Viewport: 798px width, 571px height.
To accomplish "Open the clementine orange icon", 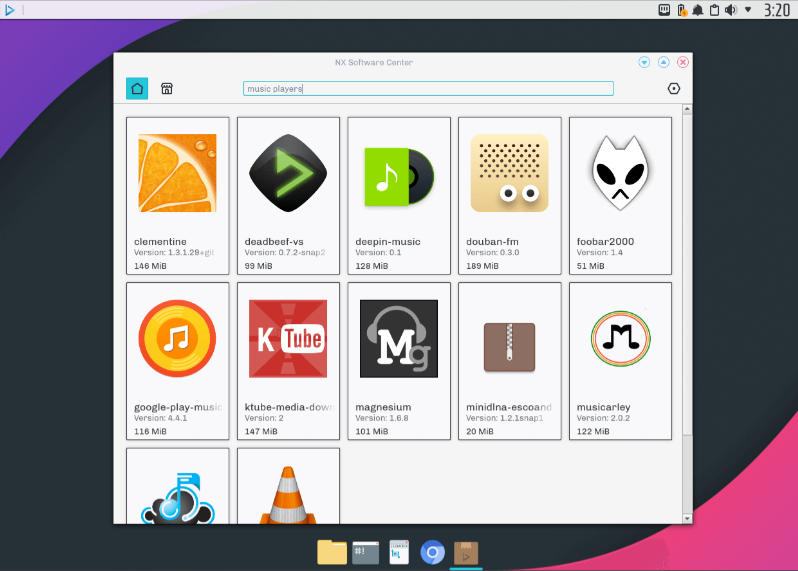I will 178,173.
